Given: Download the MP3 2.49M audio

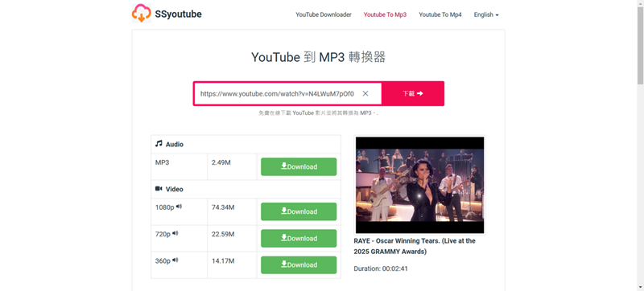Looking at the screenshot, I should click(299, 167).
